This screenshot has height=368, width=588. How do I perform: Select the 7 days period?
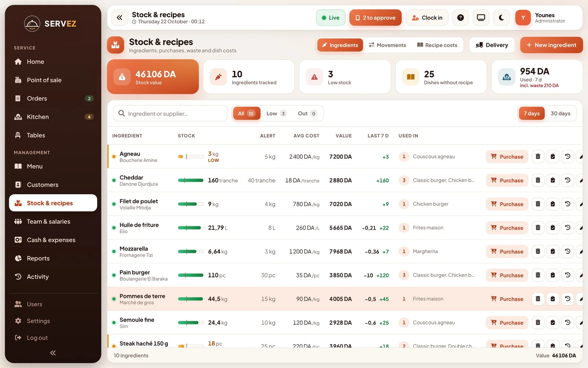[x=532, y=113]
